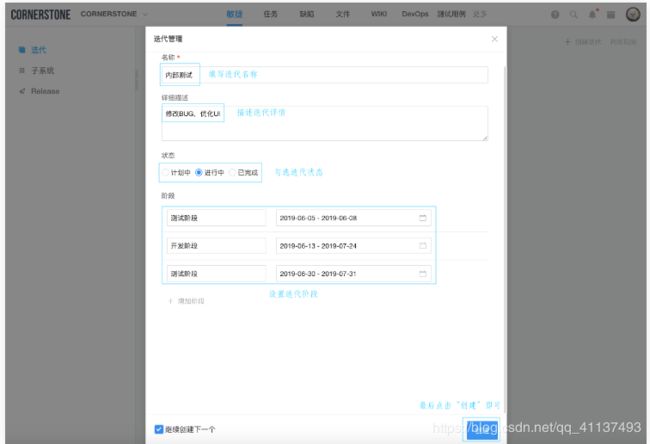This screenshot has height=444, width=650.
Task: Open calendar icon for 2019-06-05 date range
Action: click(422, 218)
